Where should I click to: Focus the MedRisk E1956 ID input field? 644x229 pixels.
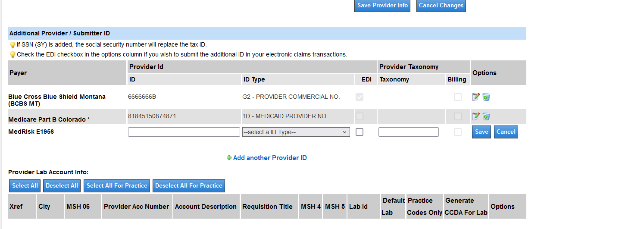point(184,132)
